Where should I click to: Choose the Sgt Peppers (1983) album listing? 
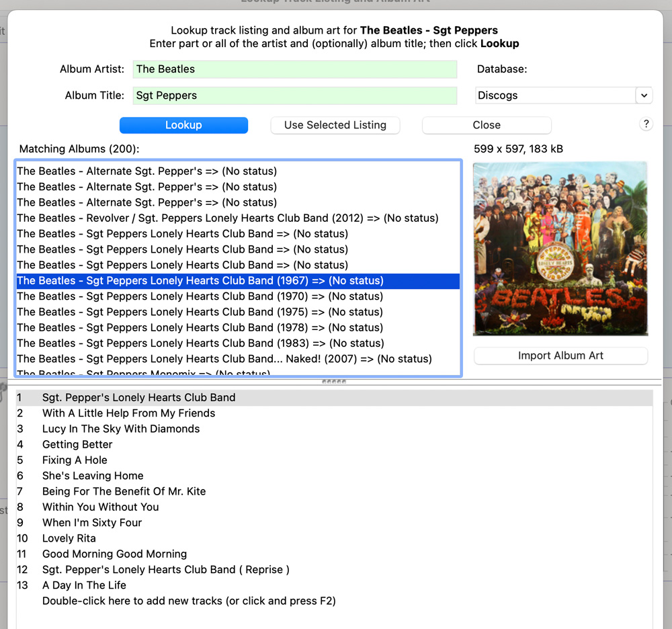coord(200,343)
